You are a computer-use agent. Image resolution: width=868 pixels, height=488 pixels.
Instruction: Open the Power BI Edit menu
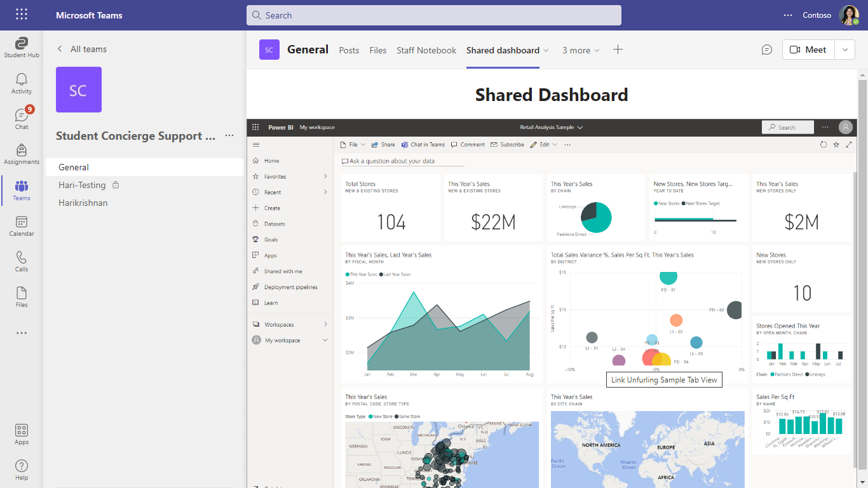(544, 145)
